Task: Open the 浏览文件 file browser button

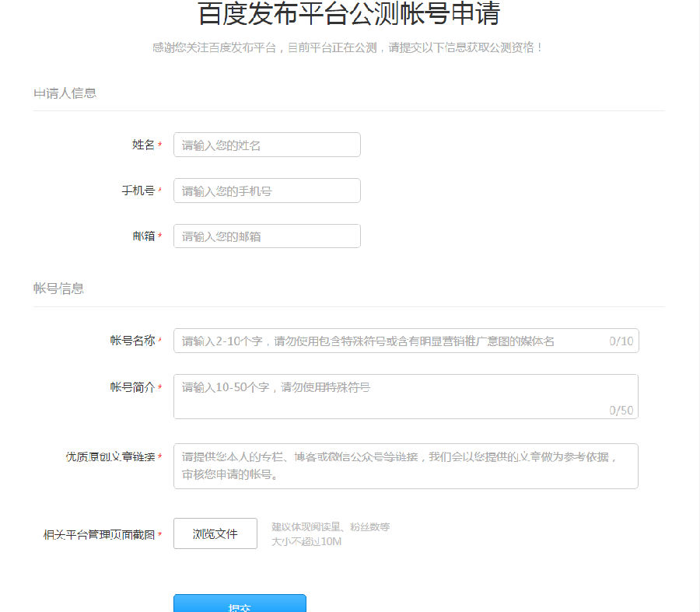Action: 215,533
